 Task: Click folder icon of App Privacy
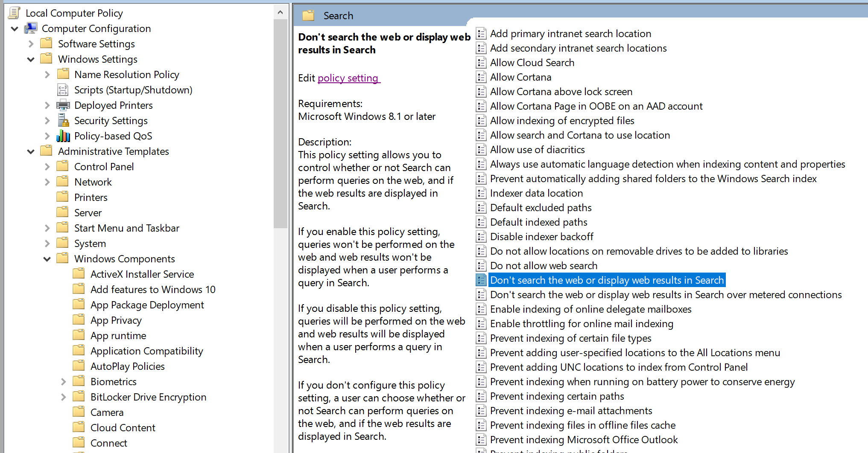click(x=79, y=319)
